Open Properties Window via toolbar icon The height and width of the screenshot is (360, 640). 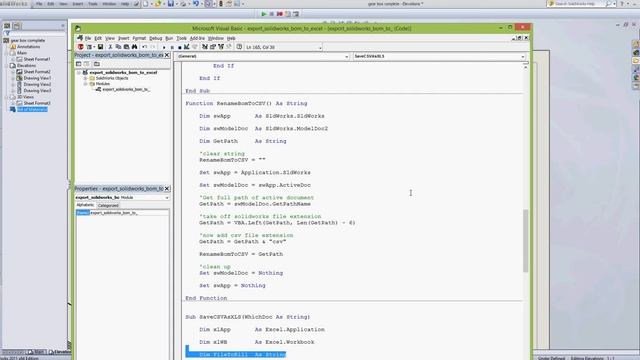pyautogui.click(x=213, y=47)
